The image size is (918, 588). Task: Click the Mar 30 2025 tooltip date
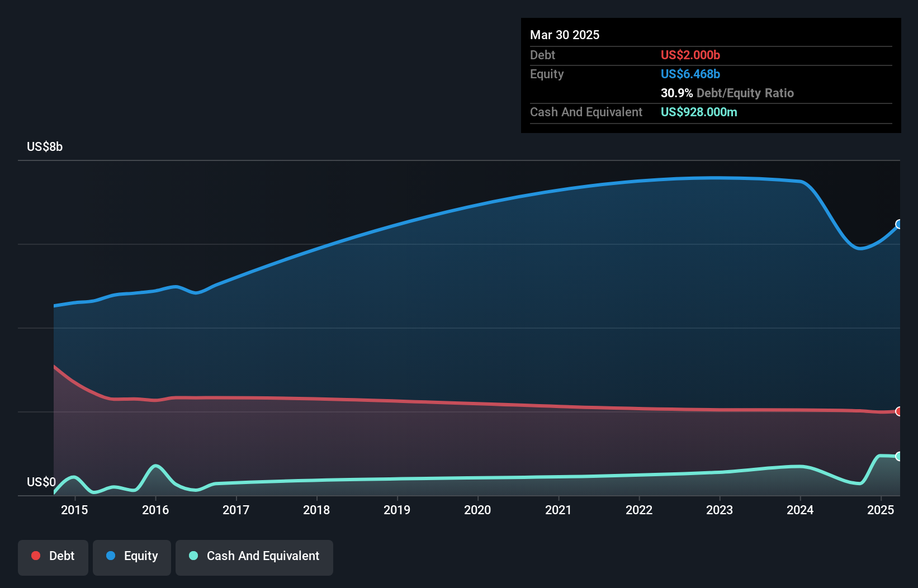565,35
